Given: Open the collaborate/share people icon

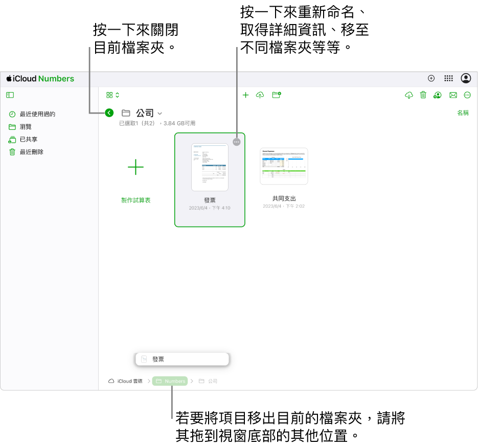Looking at the screenshot, I should tap(438, 95).
